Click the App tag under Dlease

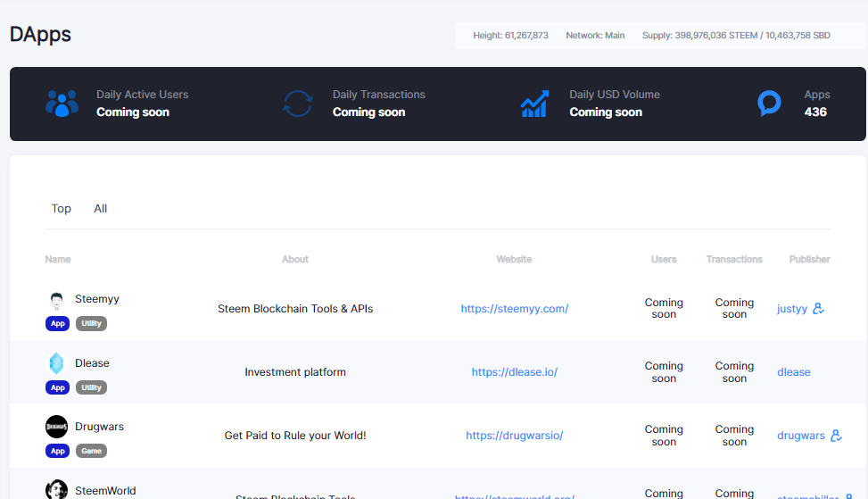tap(58, 387)
